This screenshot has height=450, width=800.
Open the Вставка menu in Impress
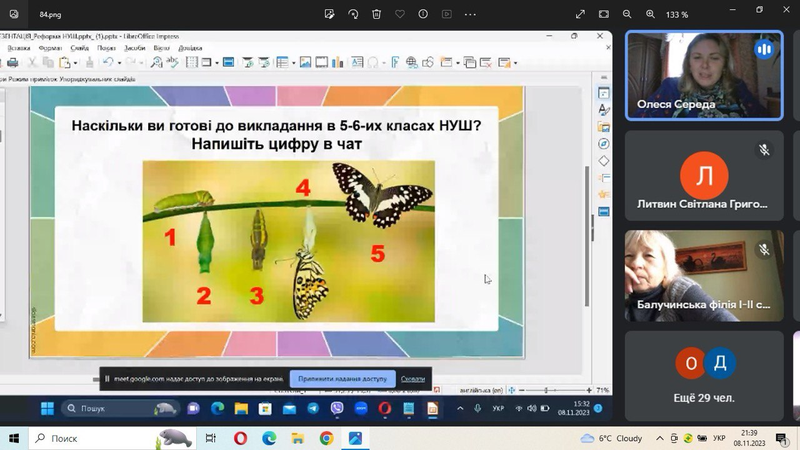click(x=19, y=48)
